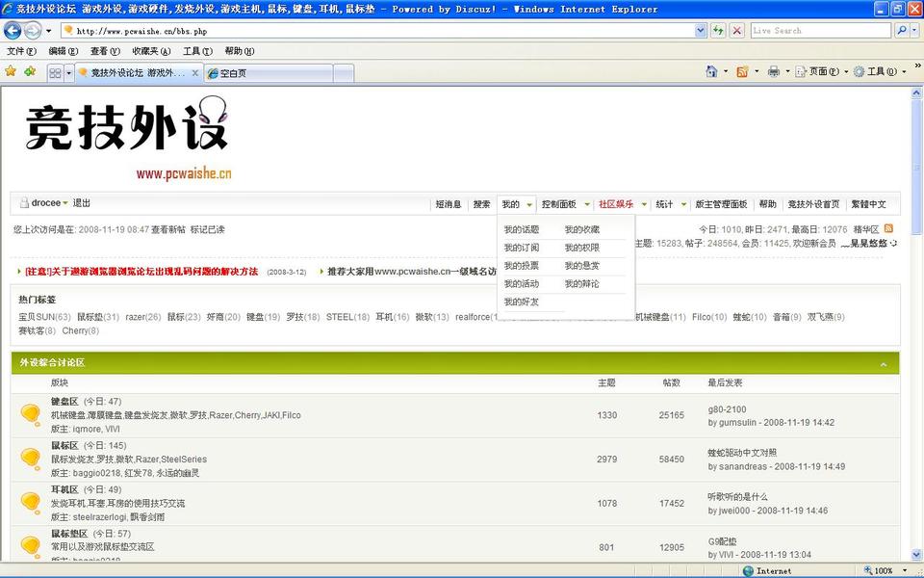
Task: Go back with the browser Back arrow
Action: (x=13, y=30)
